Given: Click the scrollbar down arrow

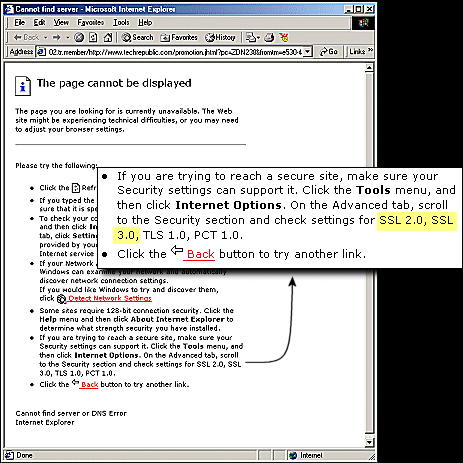Looking at the screenshot, I should [369, 442].
